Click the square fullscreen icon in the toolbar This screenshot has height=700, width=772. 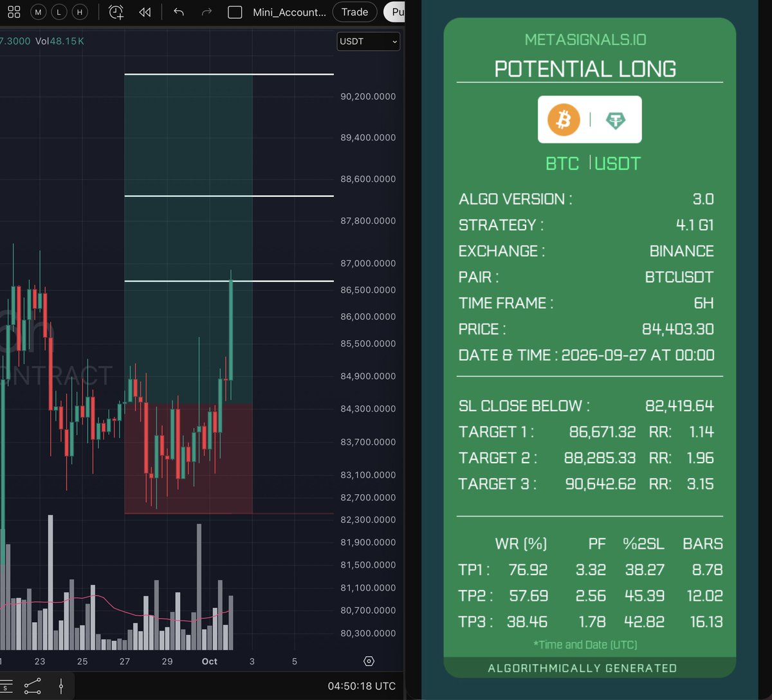[235, 12]
